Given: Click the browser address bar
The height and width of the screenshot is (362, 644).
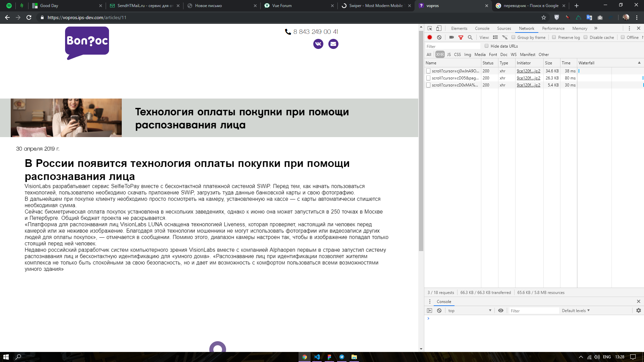Looking at the screenshot, I should point(288,17).
